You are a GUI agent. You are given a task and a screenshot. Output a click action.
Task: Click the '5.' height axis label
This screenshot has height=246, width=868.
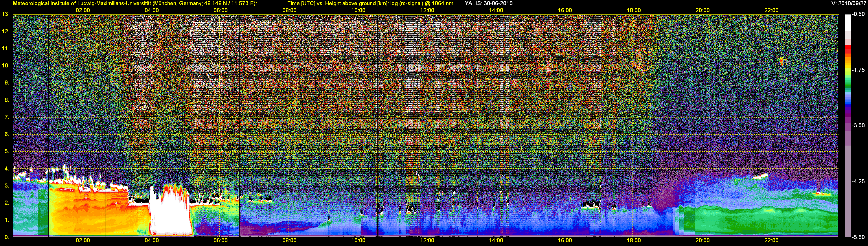point(6,151)
